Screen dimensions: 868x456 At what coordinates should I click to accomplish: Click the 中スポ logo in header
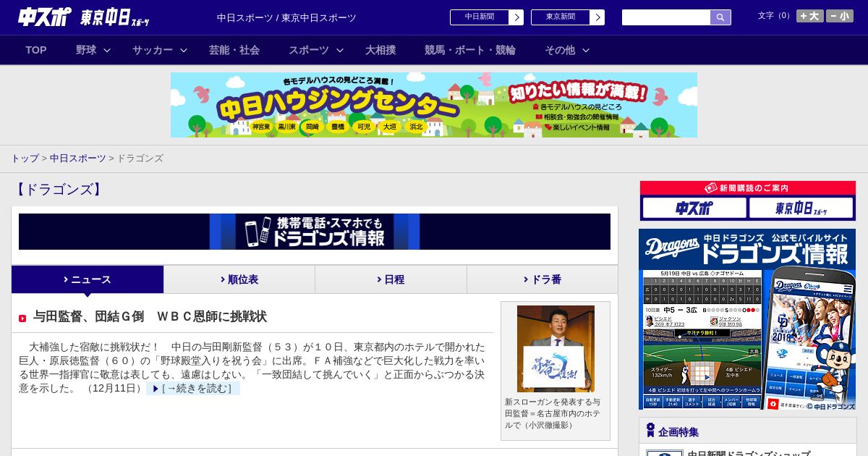pyautogui.click(x=44, y=17)
